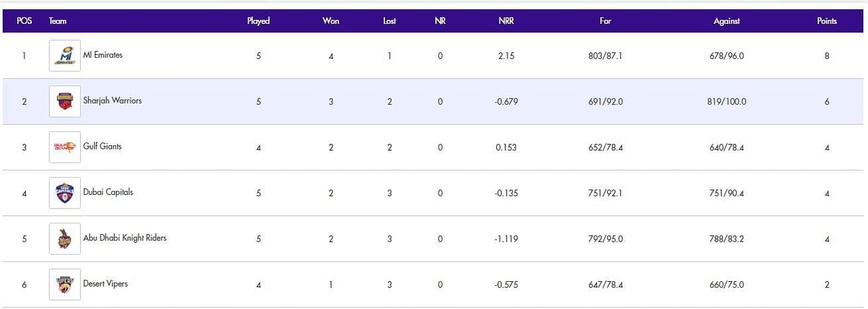The height and width of the screenshot is (309, 868).
Task: Sort table by the Points column header
Action: click(827, 21)
